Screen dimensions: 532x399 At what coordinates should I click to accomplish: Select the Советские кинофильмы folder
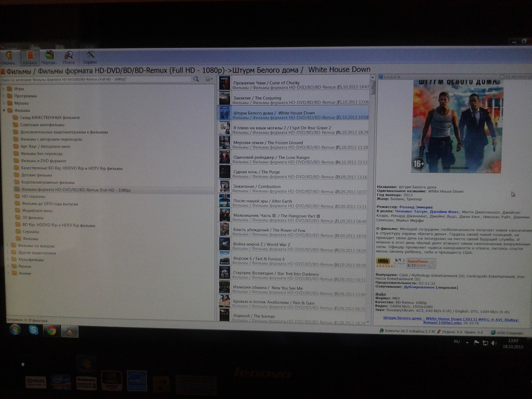coord(42,125)
